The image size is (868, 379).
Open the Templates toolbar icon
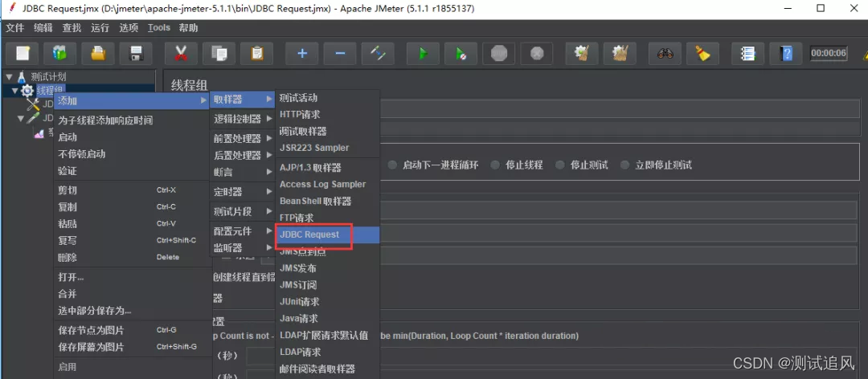coord(59,53)
